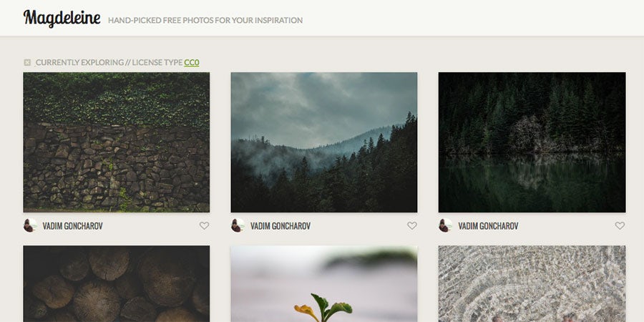This screenshot has height=322, width=644.
Task: Open Vadim Goncharov's name under the stone wall photo
Action: (x=73, y=226)
